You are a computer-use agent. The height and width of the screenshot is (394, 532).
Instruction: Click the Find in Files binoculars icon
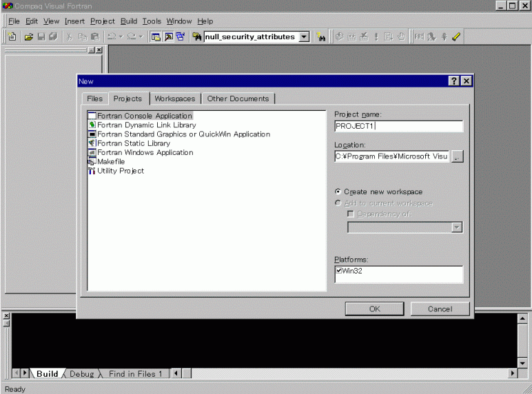tap(197, 37)
